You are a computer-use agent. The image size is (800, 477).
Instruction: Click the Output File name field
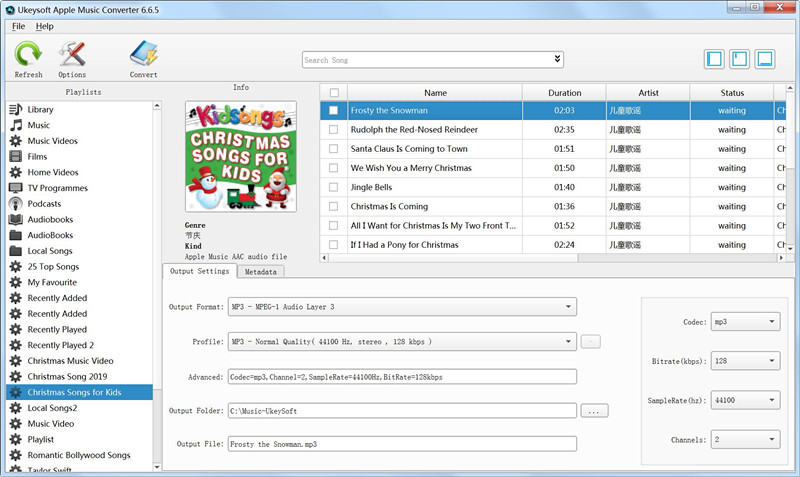click(402, 444)
